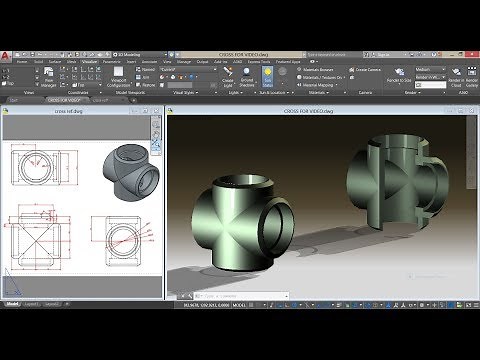480x360 pixels.
Task: Switch to the Parametric ribbon tab
Action: (x=111, y=62)
